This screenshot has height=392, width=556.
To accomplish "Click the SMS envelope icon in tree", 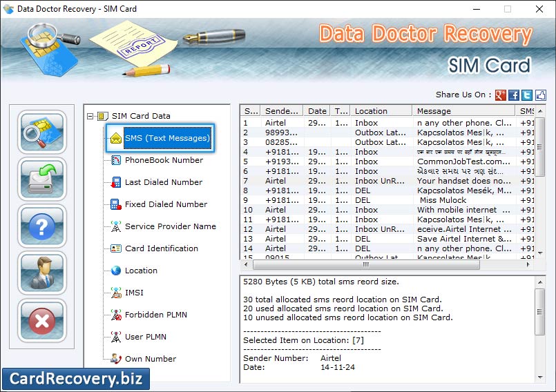I will 116,138.
